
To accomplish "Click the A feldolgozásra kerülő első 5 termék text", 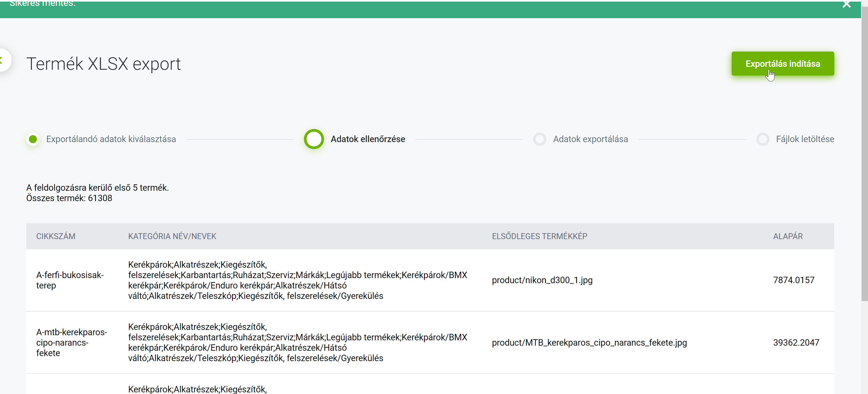I will click(x=97, y=188).
